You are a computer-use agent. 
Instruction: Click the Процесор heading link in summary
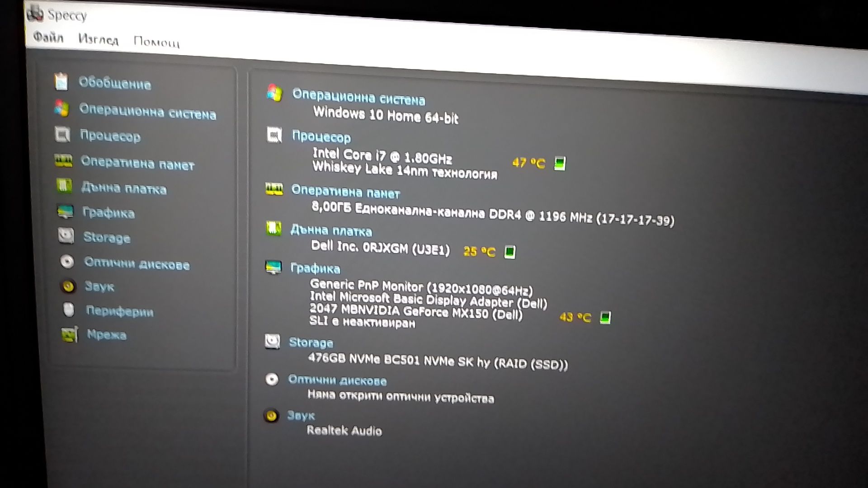[x=321, y=136]
